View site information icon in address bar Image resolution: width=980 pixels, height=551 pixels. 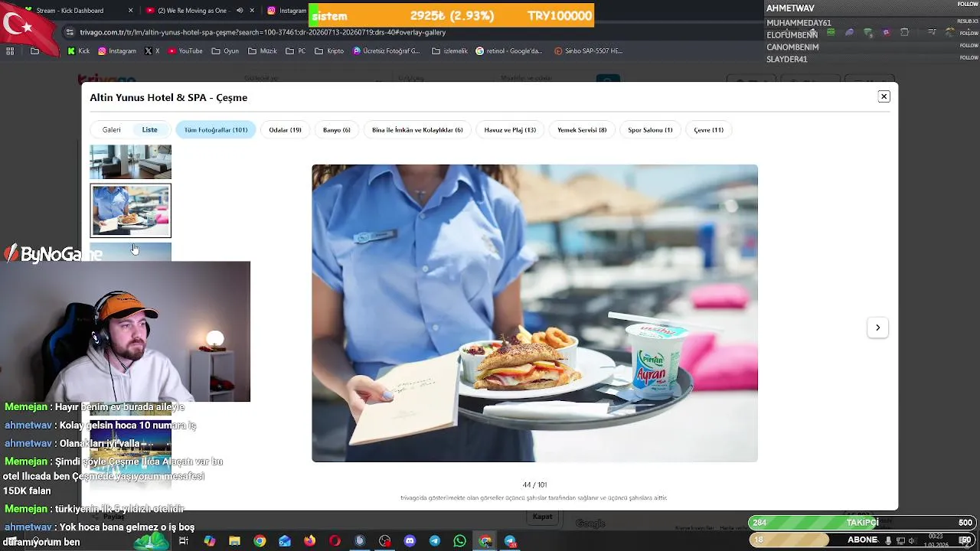coord(70,32)
